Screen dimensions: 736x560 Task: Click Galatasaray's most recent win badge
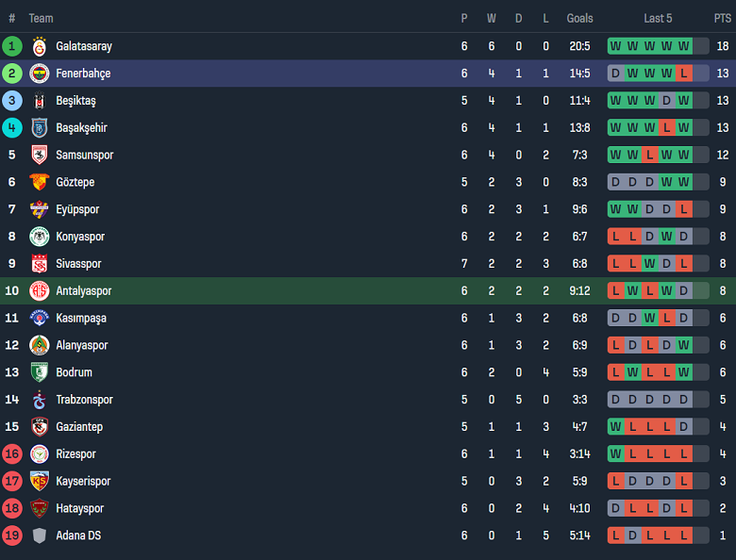tap(683, 46)
